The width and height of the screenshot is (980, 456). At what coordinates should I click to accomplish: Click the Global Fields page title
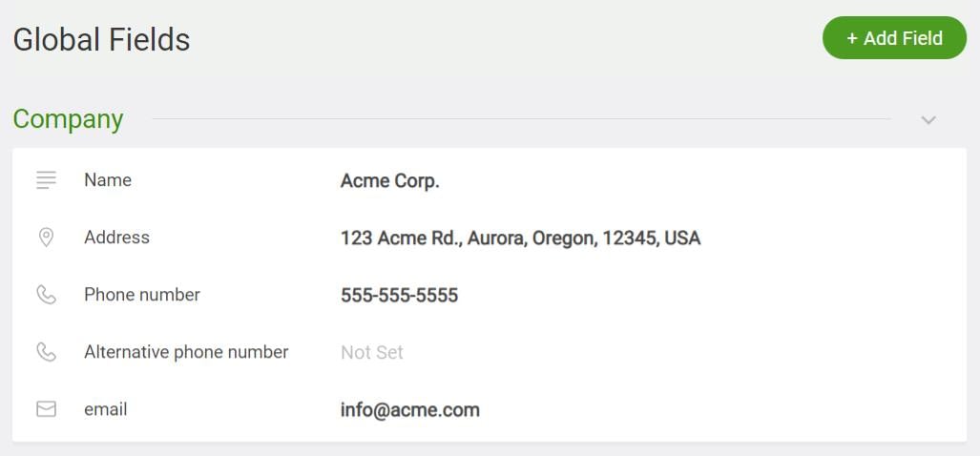click(101, 40)
